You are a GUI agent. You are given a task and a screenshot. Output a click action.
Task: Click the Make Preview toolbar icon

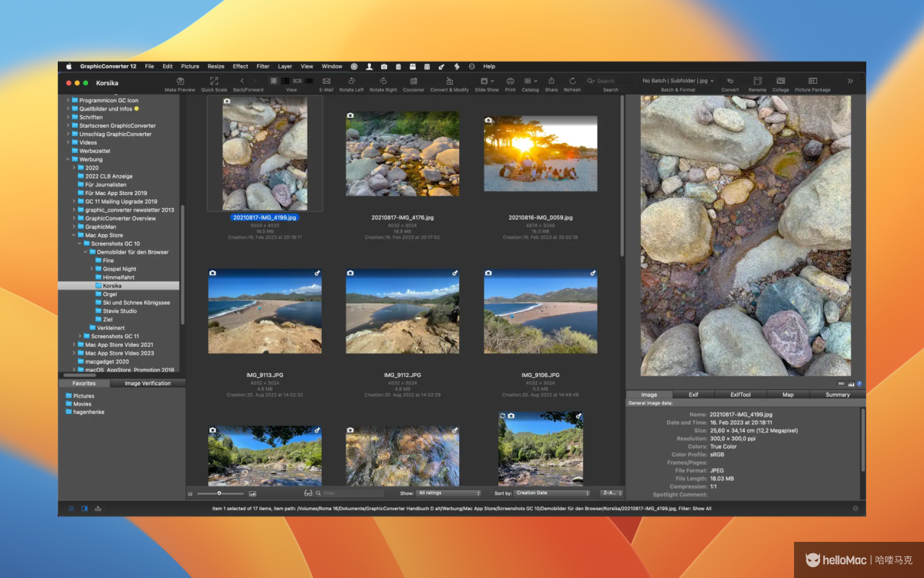(180, 81)
